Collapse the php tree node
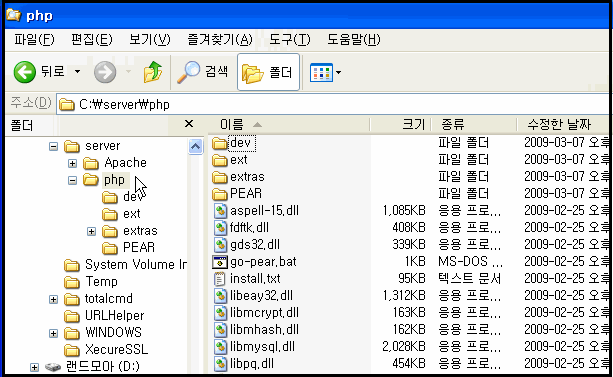 tap(72, 180)
